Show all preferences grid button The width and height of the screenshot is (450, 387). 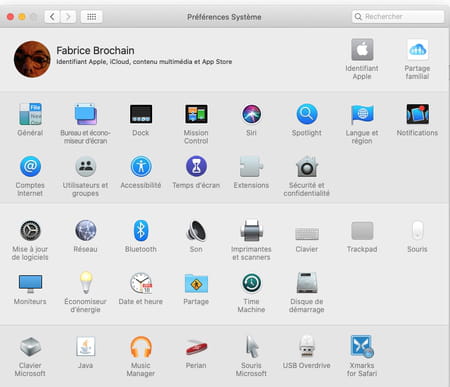pyautogui.click(x=92, y=17)
